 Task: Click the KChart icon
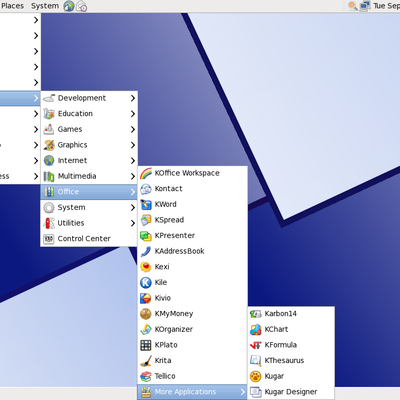coord(256,329)
